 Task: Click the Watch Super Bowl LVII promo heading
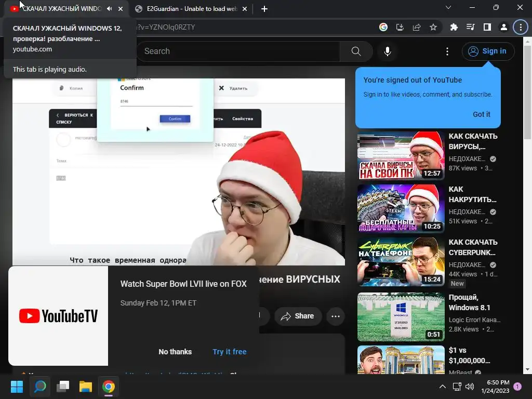(183, 284)
